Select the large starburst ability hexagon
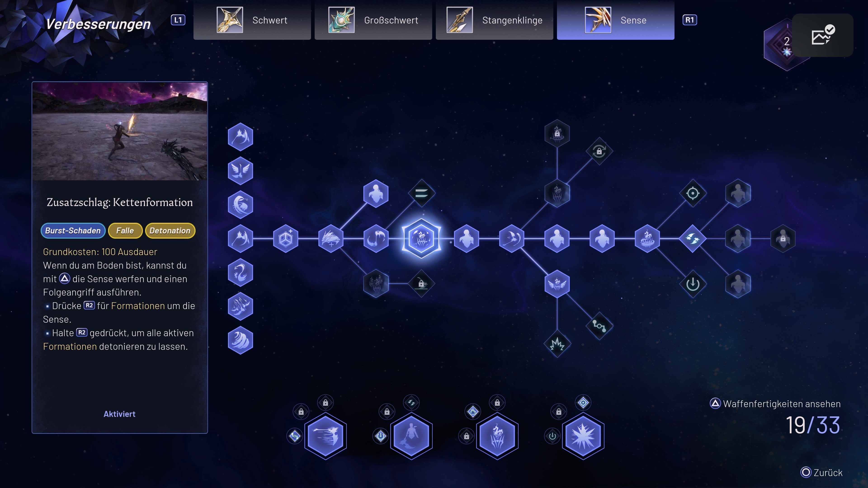 click(x=583, y=436)
